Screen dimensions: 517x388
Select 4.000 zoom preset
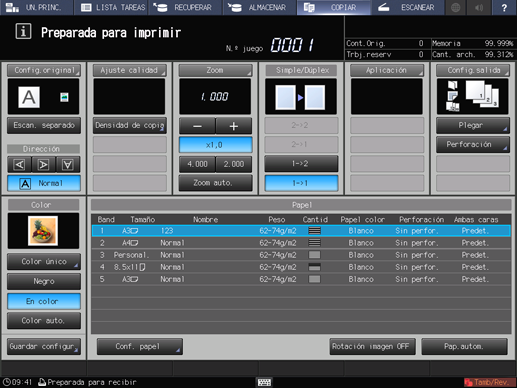[197, 164]
